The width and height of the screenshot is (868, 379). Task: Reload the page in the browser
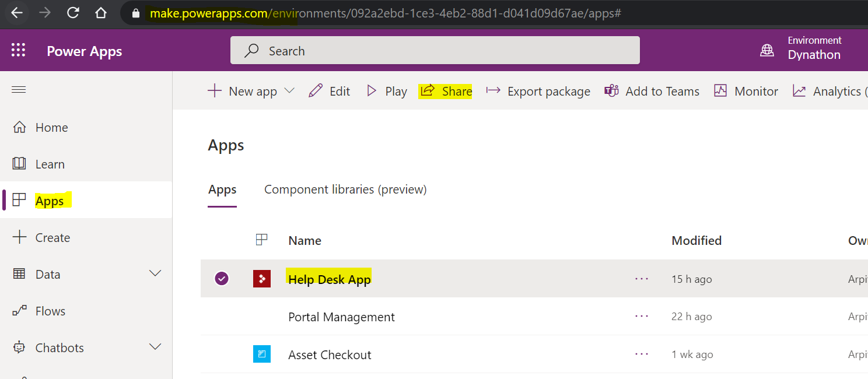[73, 13]
